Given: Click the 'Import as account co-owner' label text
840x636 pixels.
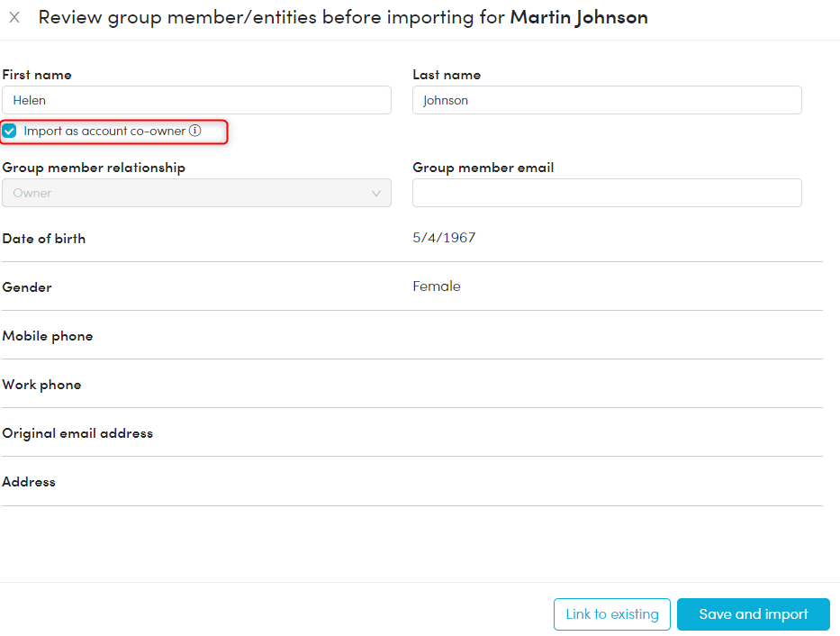Looking at the screenshot, I should (x=104, y=132).
